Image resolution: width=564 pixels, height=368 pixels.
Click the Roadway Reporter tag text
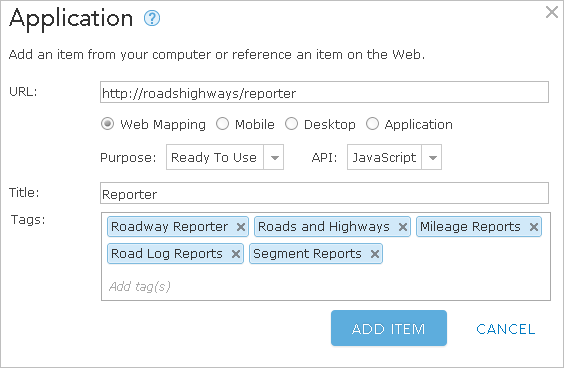(x=169, y=227)
